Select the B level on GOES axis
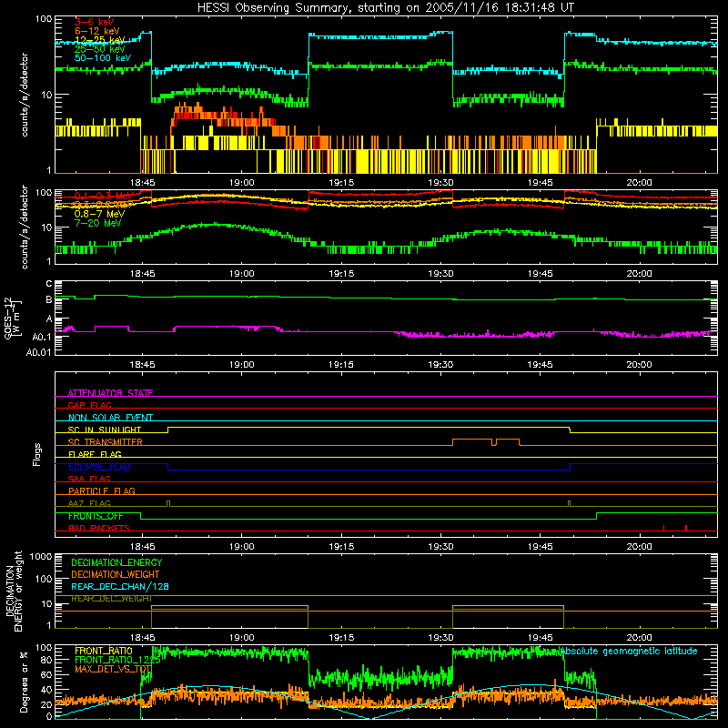The image size is (728, 728). tap(48, 299)
